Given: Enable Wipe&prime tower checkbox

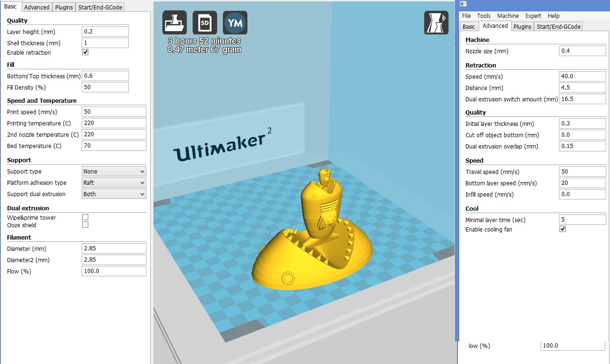Looking at the screenshot, I should pyautogui.click(x=85, y=217).
